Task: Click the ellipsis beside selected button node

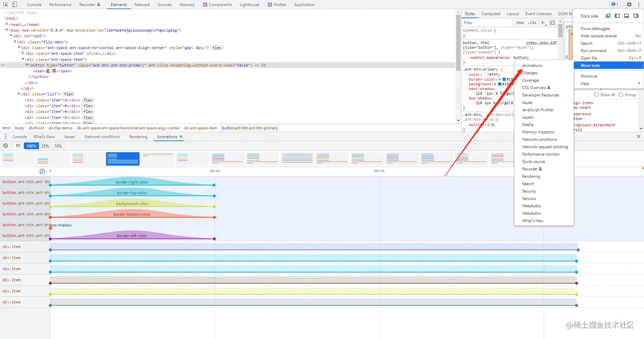Action: click(x=3, y=65)
